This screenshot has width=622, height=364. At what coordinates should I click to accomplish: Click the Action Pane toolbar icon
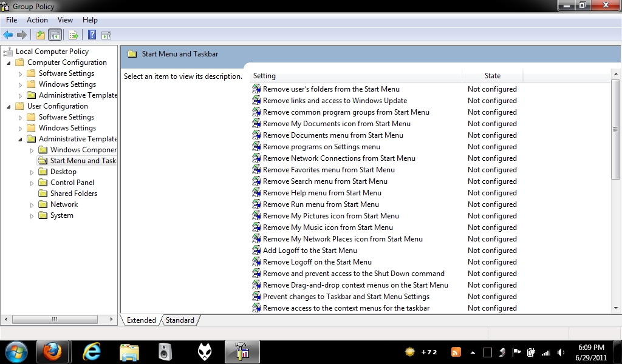click(x=106, y=35)
